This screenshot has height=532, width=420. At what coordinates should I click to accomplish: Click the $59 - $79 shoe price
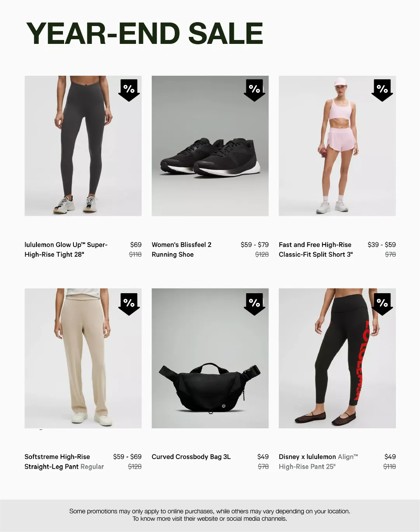tap(254, 245)
